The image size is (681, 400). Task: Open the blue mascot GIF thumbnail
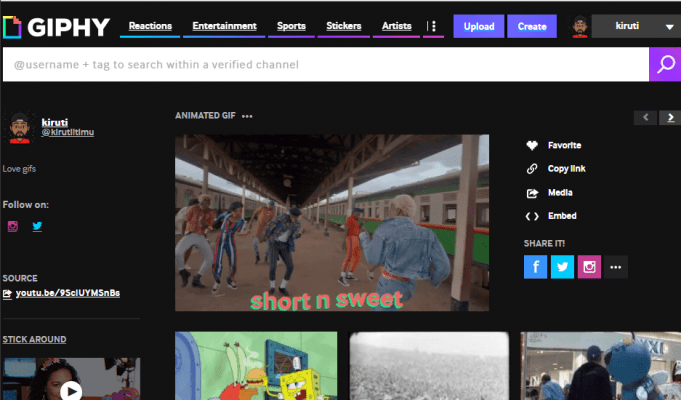click(x=601, y=366)
